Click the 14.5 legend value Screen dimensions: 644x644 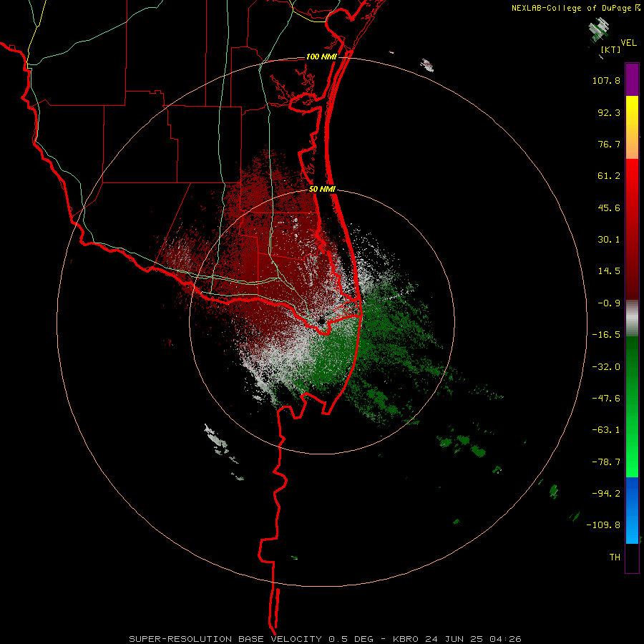(609, 271)
